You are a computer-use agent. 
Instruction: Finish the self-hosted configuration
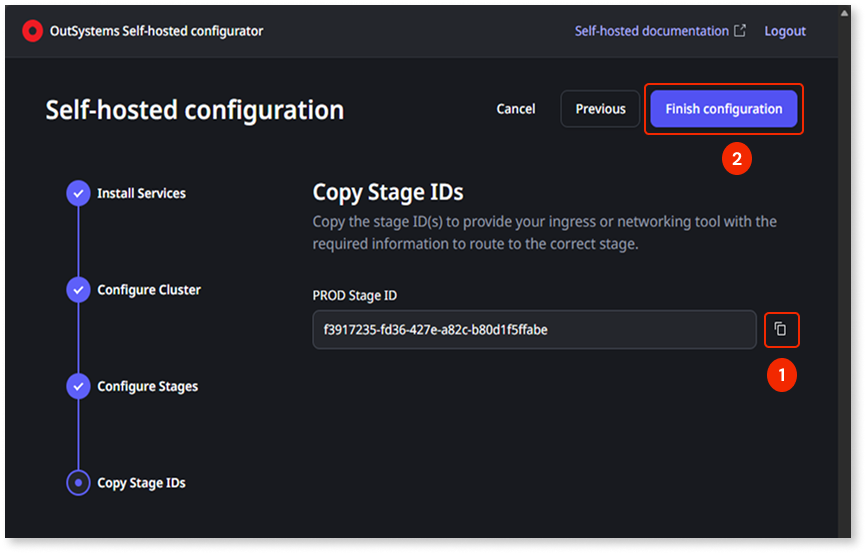(724, 109)
